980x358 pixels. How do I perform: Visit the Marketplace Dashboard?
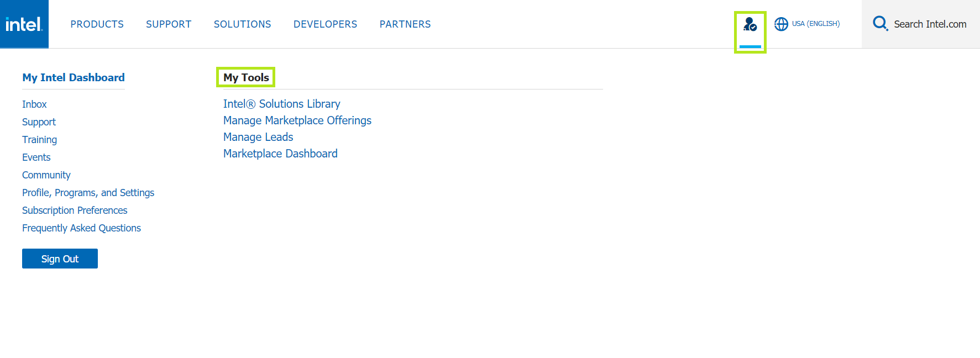(x=280, y=154)
